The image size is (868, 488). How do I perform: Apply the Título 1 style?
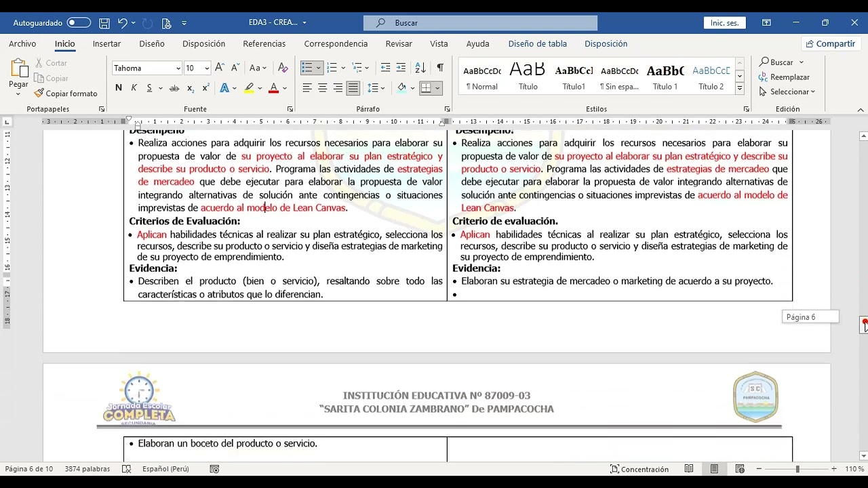click(x=665, y=77)
